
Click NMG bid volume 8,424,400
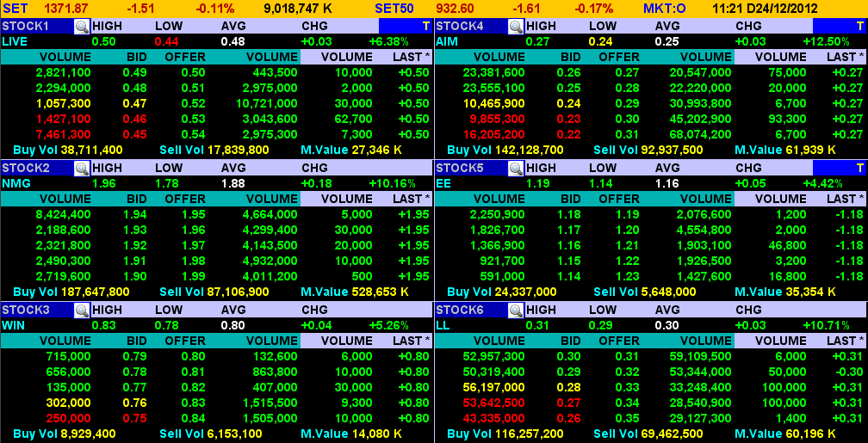(x=63, y=214)
